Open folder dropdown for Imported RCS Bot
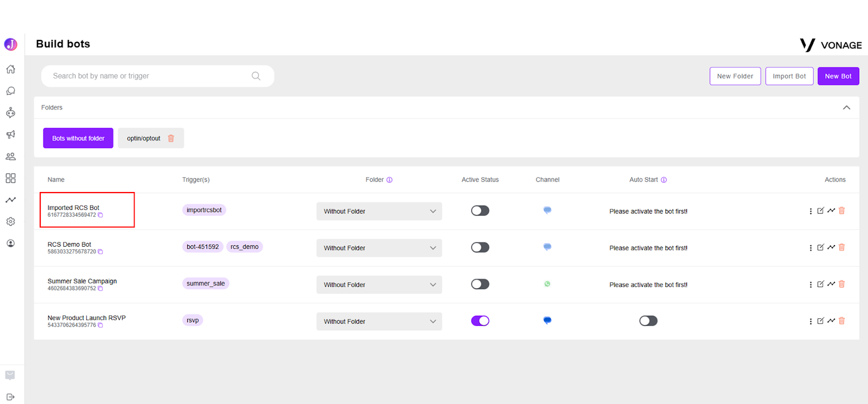The image size is (868, 404). coord(379,211)
